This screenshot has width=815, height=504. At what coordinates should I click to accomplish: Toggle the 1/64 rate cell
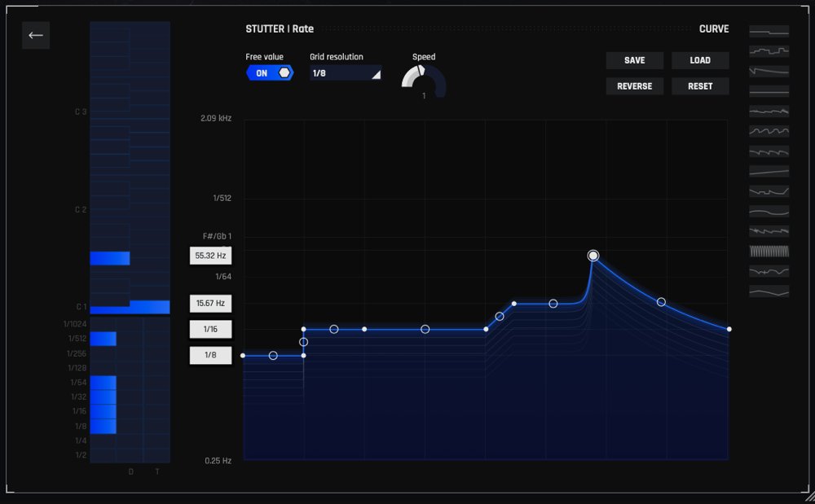pos(103,383)
